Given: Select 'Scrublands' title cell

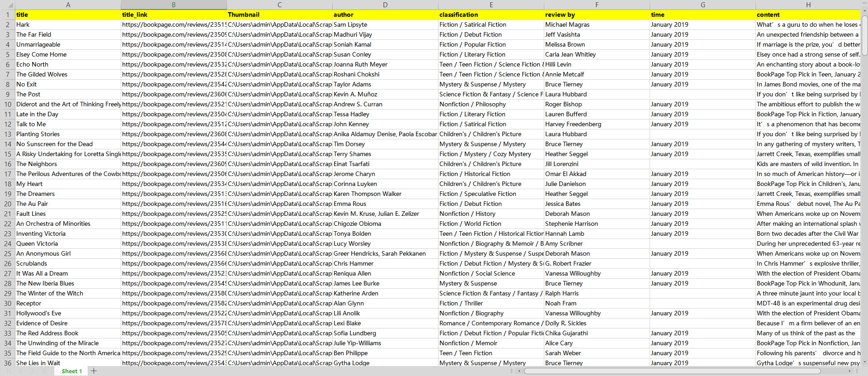Looking at the screenshot, I should 68,263.
